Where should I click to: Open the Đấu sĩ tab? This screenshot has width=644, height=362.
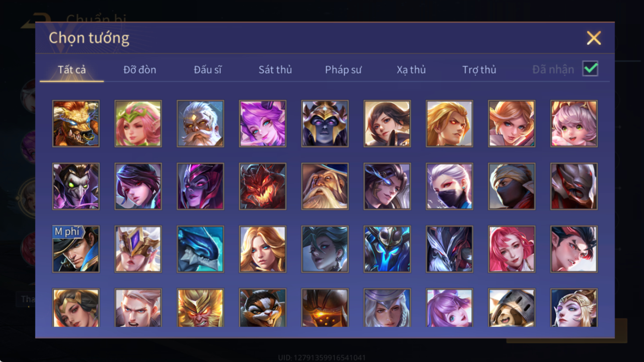click(x=208, y=70)
